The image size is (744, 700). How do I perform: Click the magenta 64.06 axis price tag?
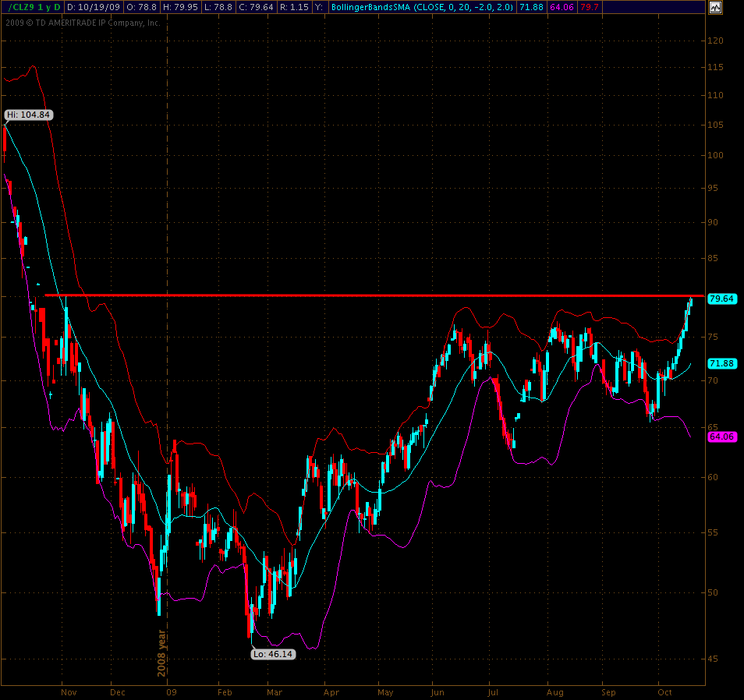[721, 437]
